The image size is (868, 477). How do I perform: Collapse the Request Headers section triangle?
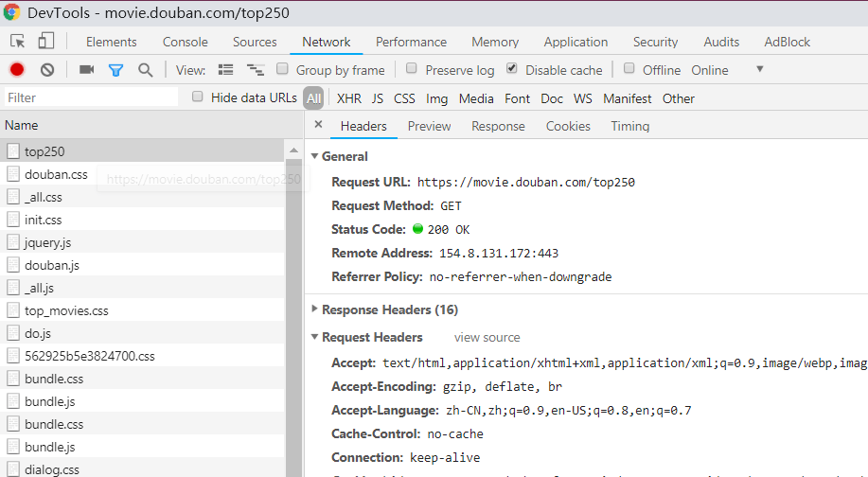click(314, 336)
